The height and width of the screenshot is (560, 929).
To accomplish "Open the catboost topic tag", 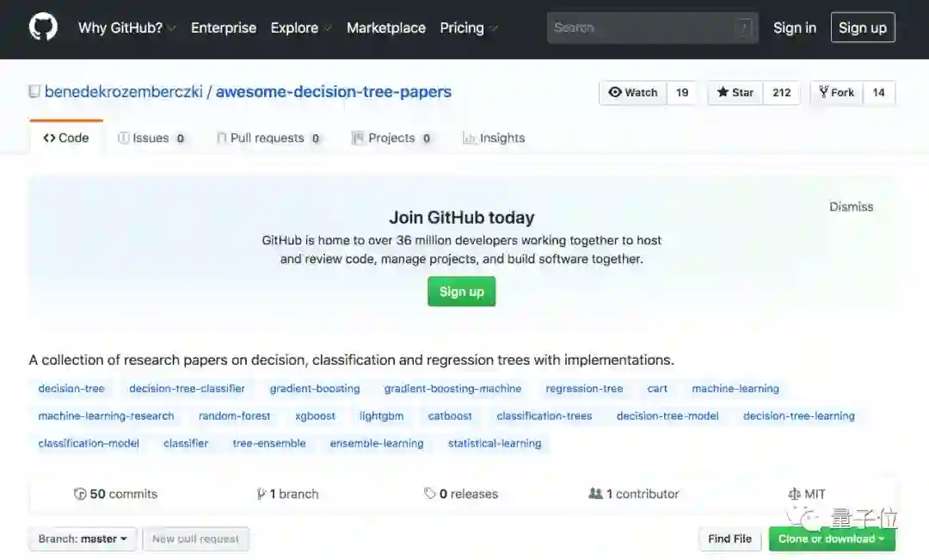I will 450,416.
